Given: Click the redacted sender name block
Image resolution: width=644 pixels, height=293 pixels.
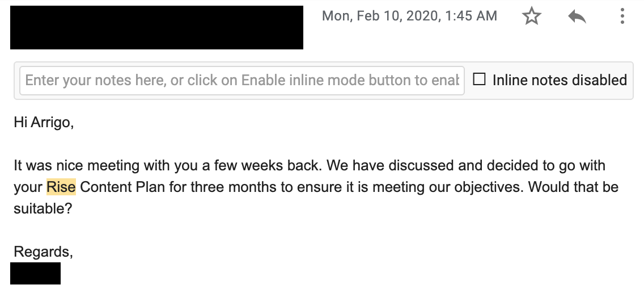Looking at the screenshot, I should [156, 28].
